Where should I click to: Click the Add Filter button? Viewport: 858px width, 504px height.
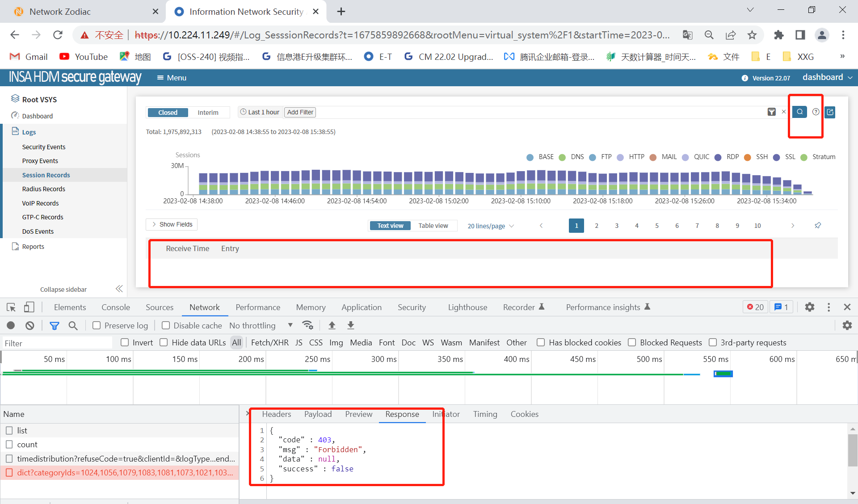pos(300,112)
